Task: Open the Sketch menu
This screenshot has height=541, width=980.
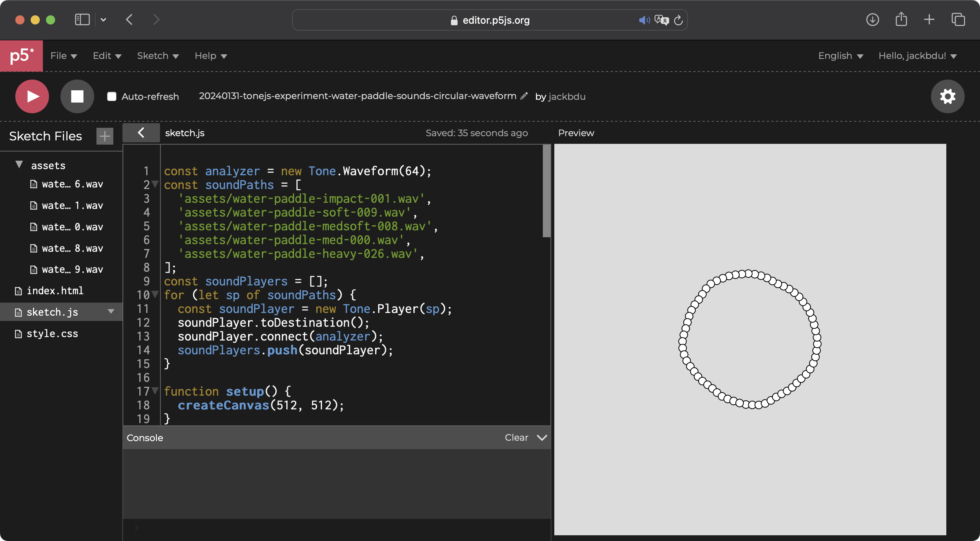Action: tap(158, 56)
